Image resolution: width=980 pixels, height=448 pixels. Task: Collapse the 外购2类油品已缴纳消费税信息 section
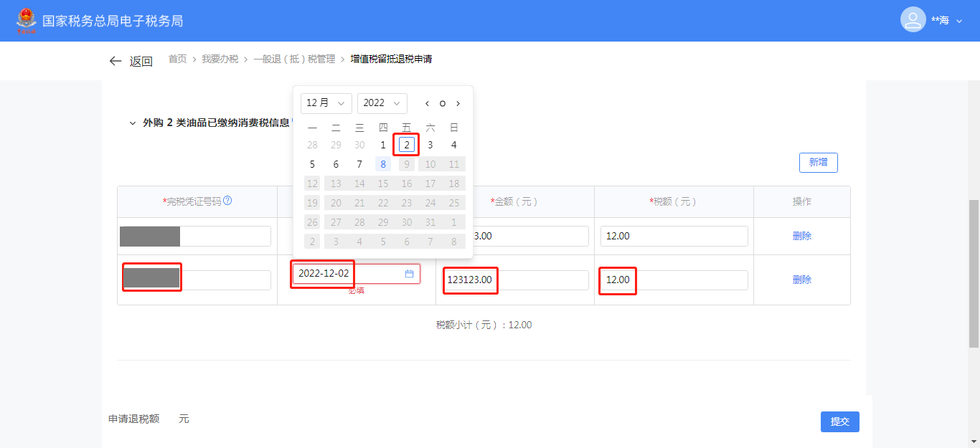click(132, 123)
